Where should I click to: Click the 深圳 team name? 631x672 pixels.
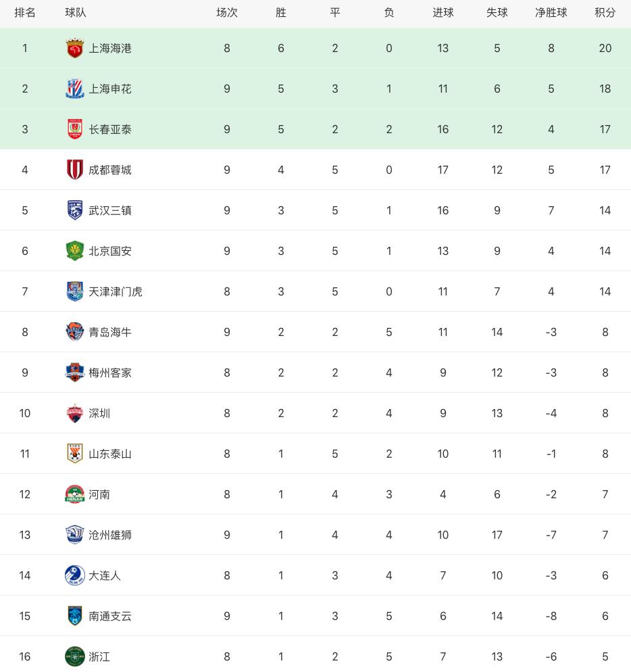click(99, 413)
